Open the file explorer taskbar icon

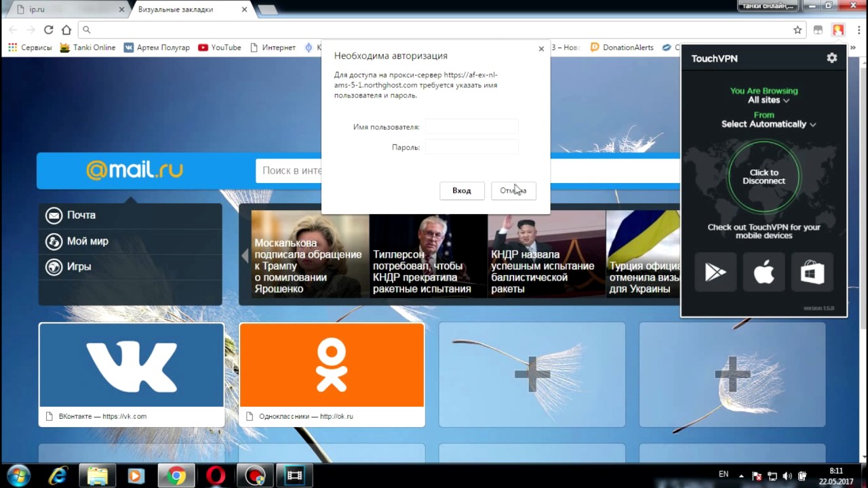tap(98, 476)
